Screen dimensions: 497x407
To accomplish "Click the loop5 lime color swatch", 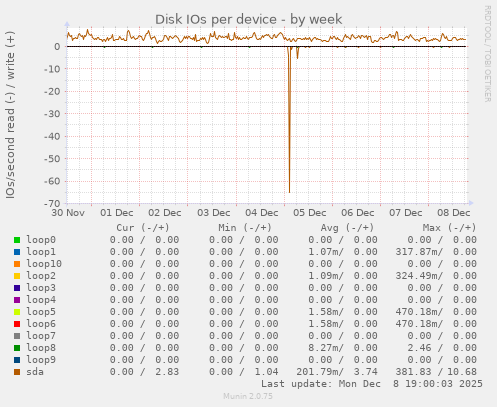I will 17,312.
